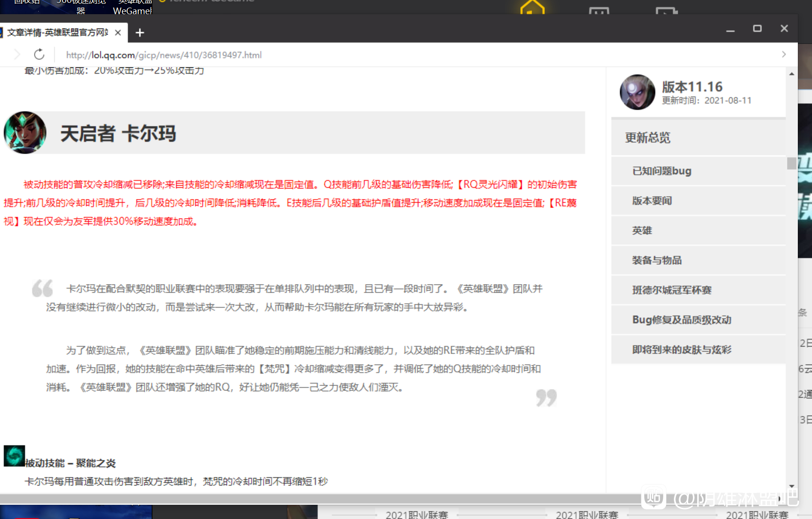Screen dimensions: 812x519
Task: Open a new browser tab
Action: tap(139, 33)
